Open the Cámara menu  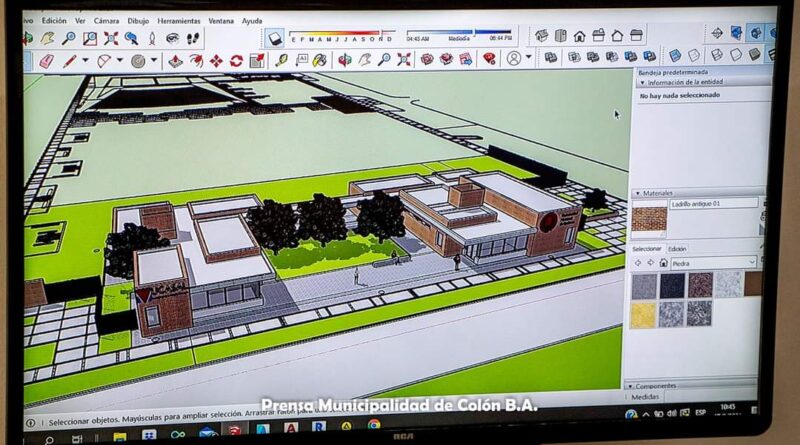pos(105,20)
